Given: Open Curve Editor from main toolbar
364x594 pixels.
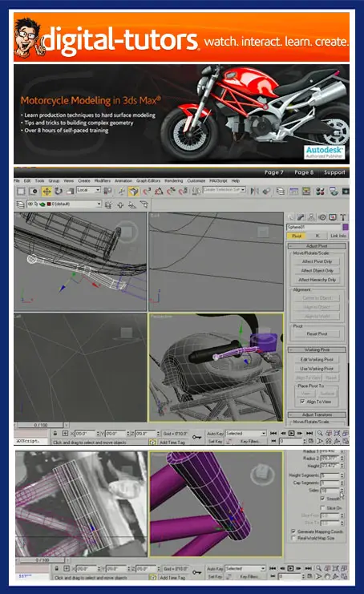Looking at the screenshot, I should [x=294, y=192].
